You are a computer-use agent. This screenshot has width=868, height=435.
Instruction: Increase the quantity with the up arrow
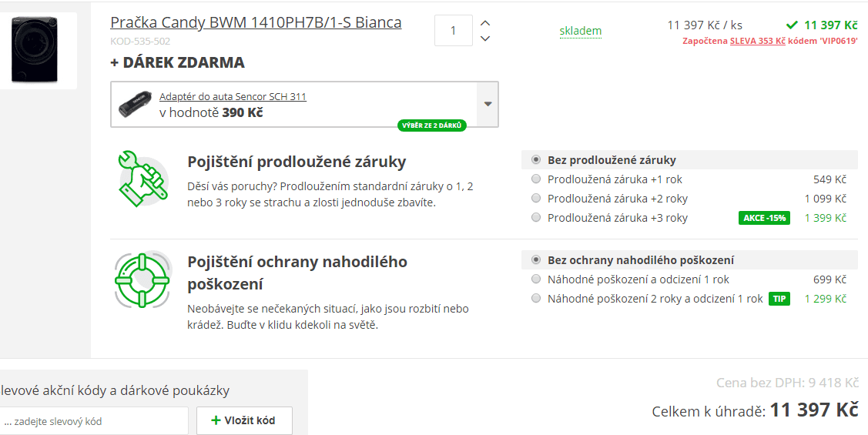[x=485, y=23]
